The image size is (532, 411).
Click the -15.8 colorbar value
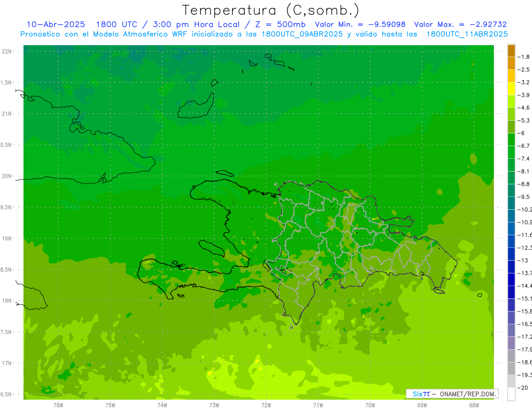pyautogui.click(x=525, y=311)
